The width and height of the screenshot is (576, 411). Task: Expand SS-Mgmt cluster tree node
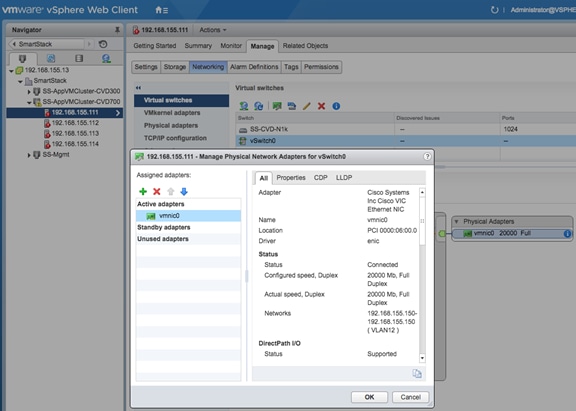point(29,155)
